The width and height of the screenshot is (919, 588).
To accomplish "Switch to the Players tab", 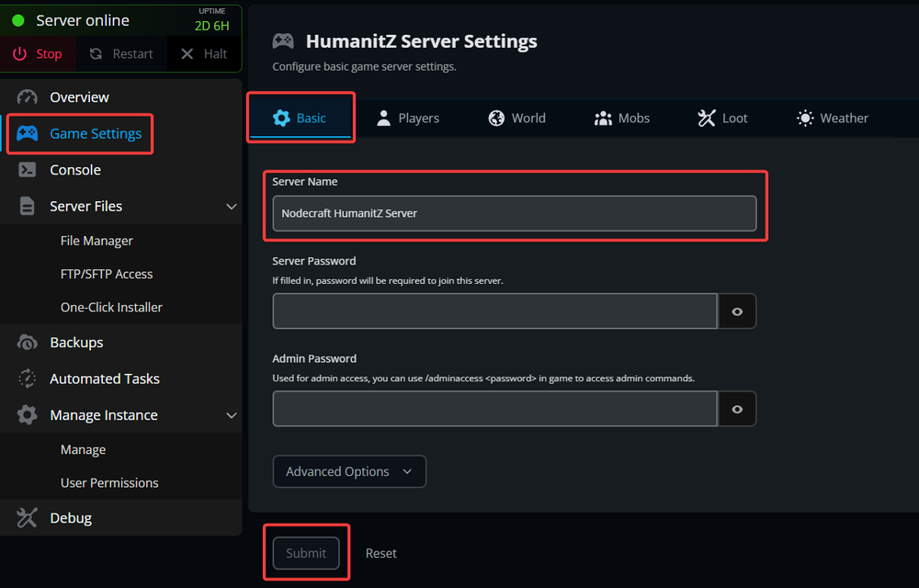I will point(408,118).
